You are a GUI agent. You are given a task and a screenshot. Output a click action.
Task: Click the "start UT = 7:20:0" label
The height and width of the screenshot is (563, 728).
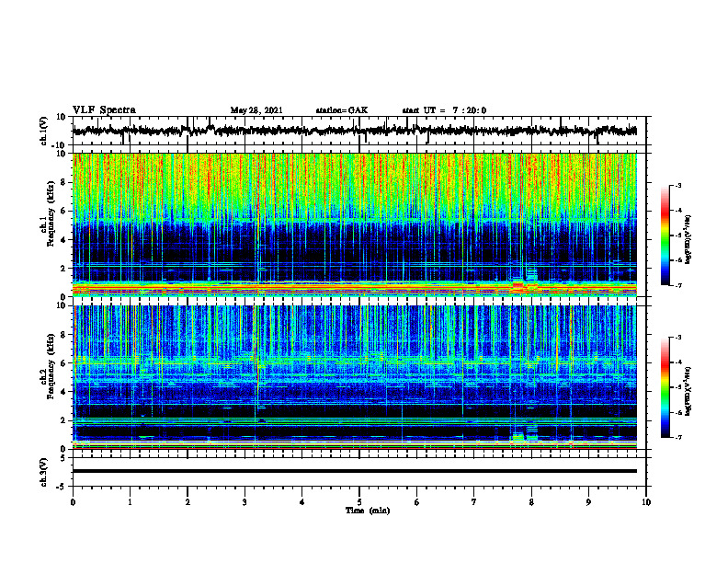pos(444,110)
